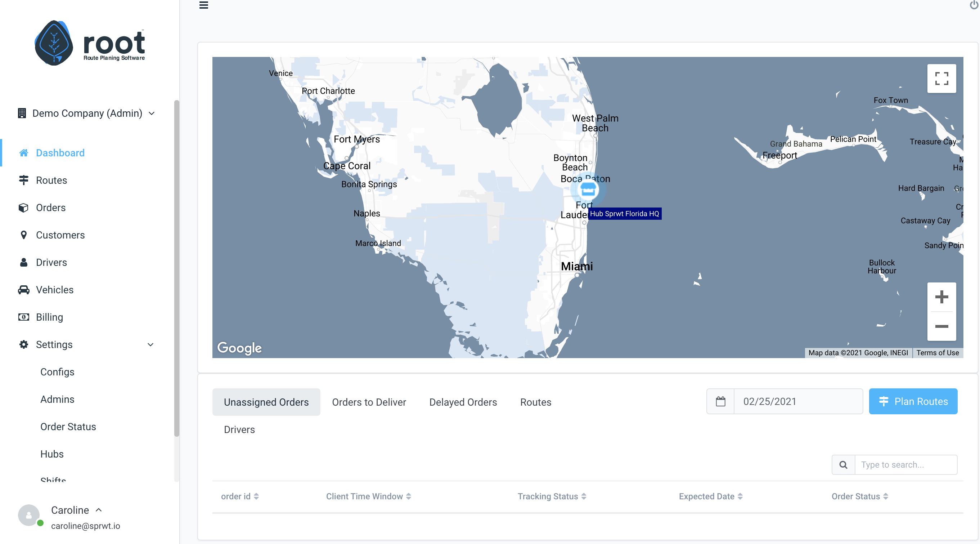Click the calendar icon beside date
980x544 pixels.
point(720,401)
